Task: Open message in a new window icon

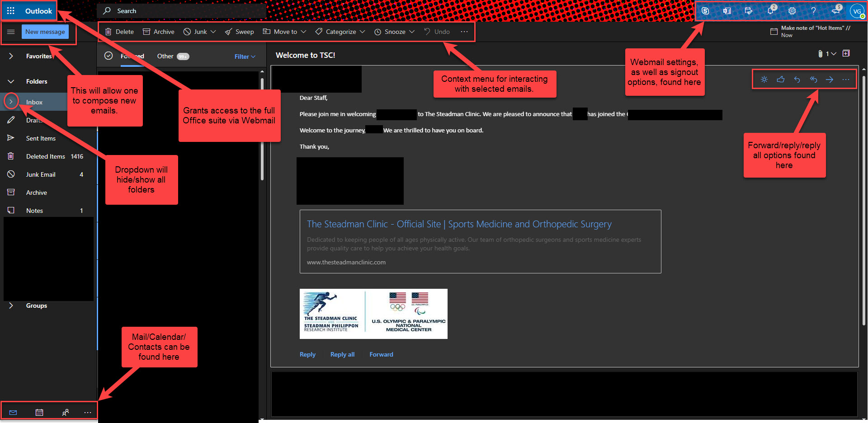Action: pos(846,53)
